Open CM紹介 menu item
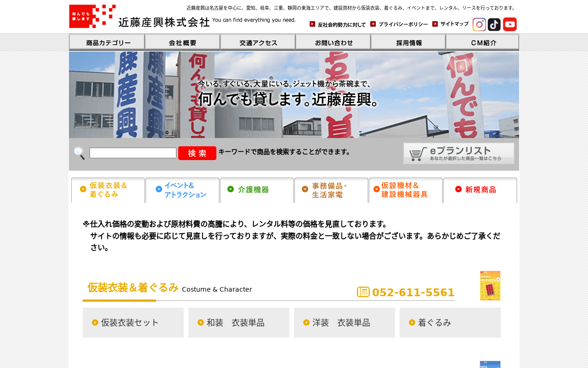588x368 pixels. [x=482, y=42]
